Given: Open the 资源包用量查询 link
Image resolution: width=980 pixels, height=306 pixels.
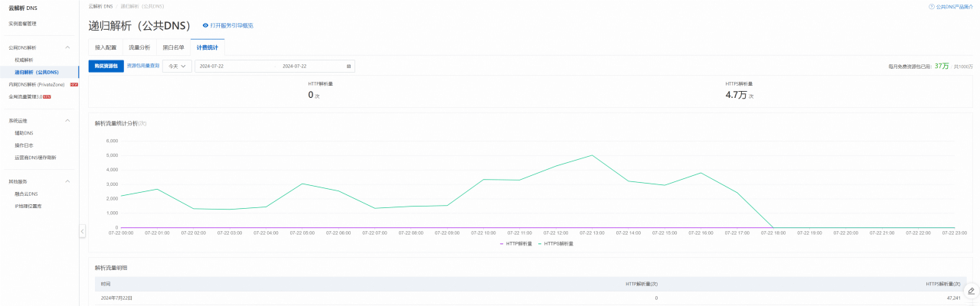Looking at the screenshot, I should click(x=143, y=66).
